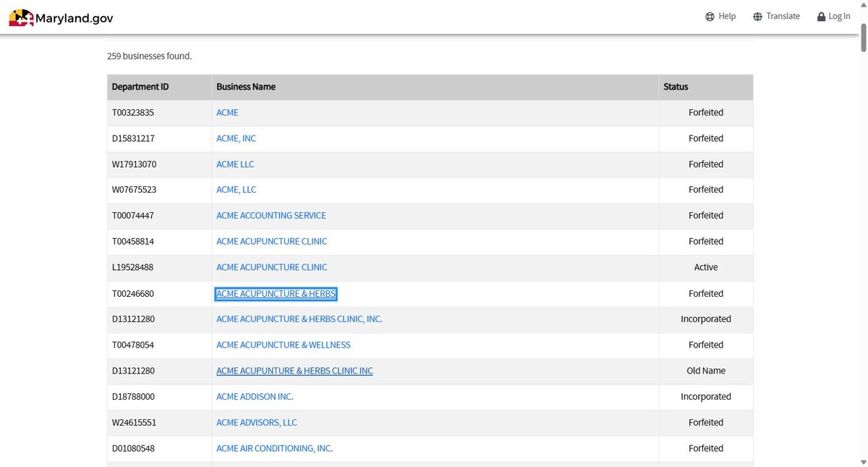Viewport: 868px width, 467px height.
Task: Click the Active status for L19528488
Action: 706,267
